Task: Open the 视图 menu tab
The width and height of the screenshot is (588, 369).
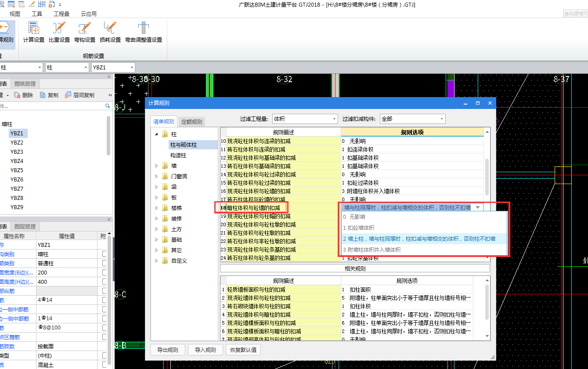Action: [x=15, y=14]
